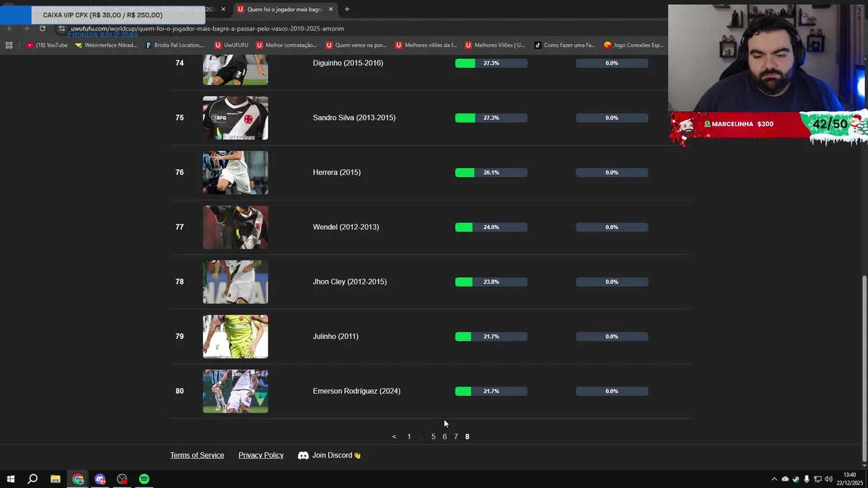Open the Webinterface Nitrado bookmark
The width and height of the screenshot is (868, 488).
pyautogui.click(x=106, y=45)
